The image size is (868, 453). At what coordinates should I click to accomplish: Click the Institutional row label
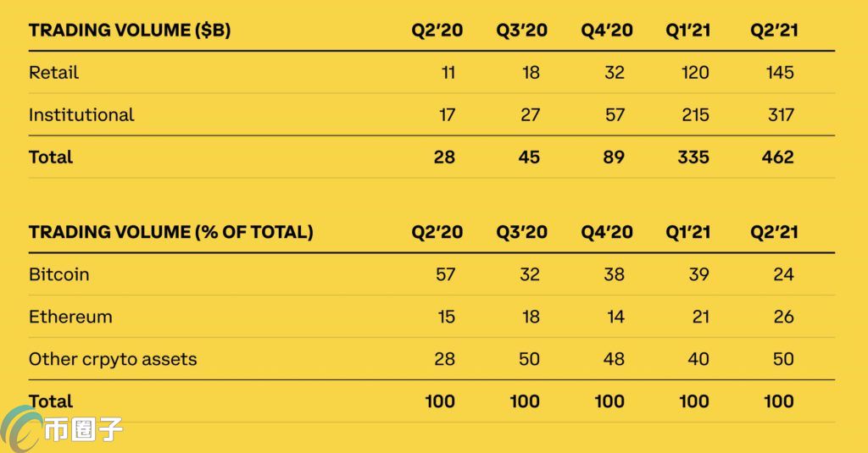pyautogui.click(x=81, y=114)
